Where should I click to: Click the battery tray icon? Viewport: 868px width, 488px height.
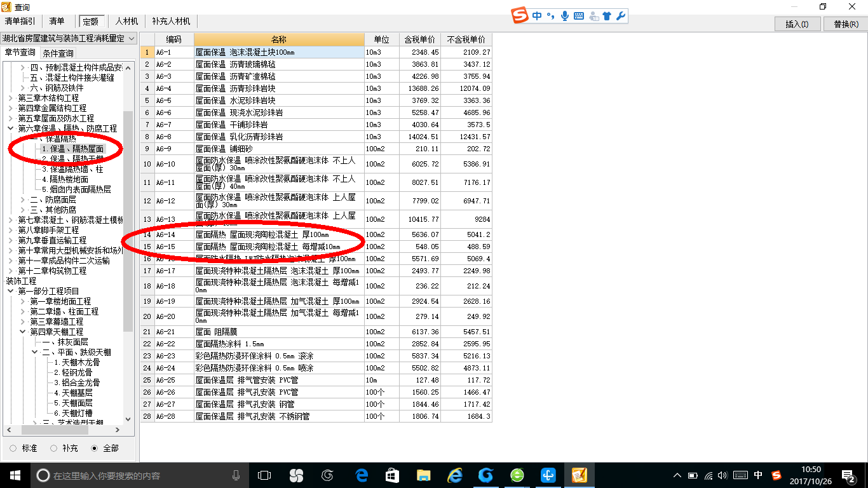pos(692,475)
